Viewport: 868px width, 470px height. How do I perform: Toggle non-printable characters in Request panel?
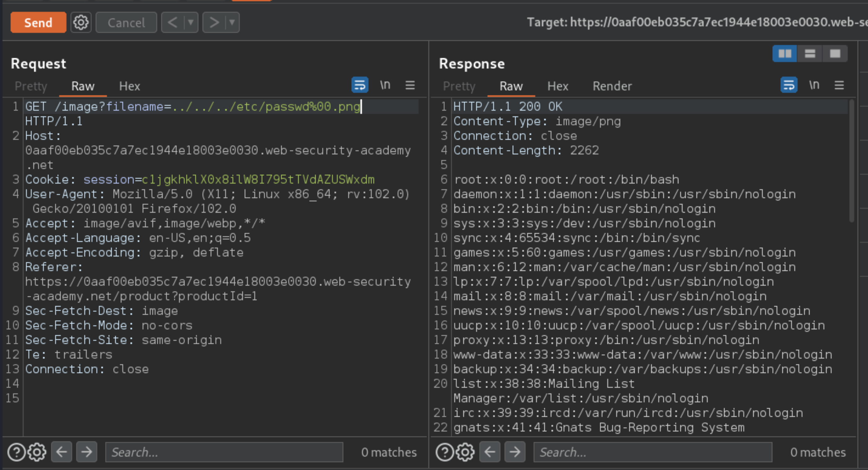pos(385,85)
